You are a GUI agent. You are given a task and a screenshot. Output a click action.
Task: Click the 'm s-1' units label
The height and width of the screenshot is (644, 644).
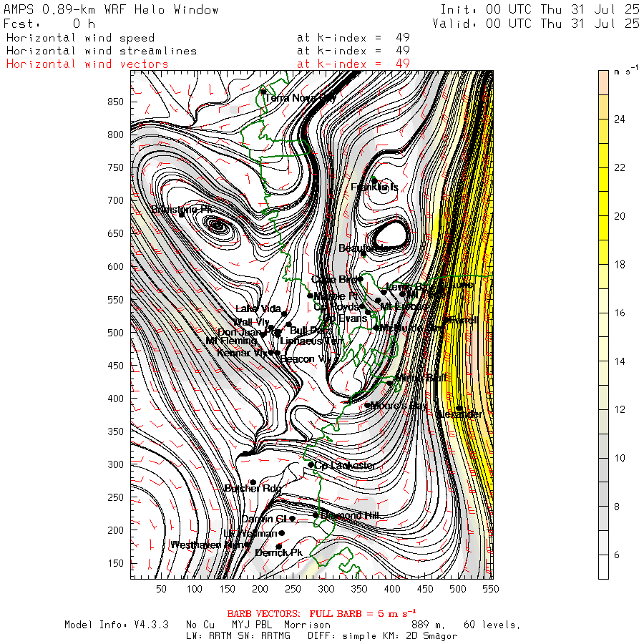626,70
